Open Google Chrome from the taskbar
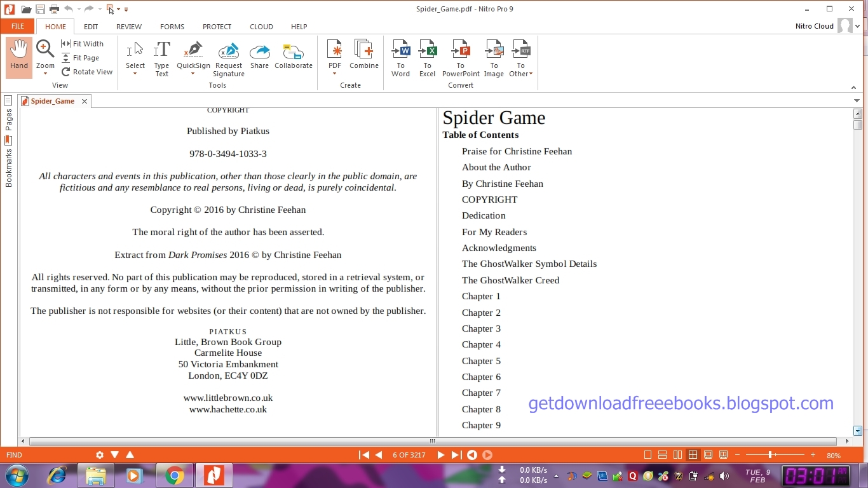Image resolution: width=868 pixels, height=488 pixels. tap(174, 475)
